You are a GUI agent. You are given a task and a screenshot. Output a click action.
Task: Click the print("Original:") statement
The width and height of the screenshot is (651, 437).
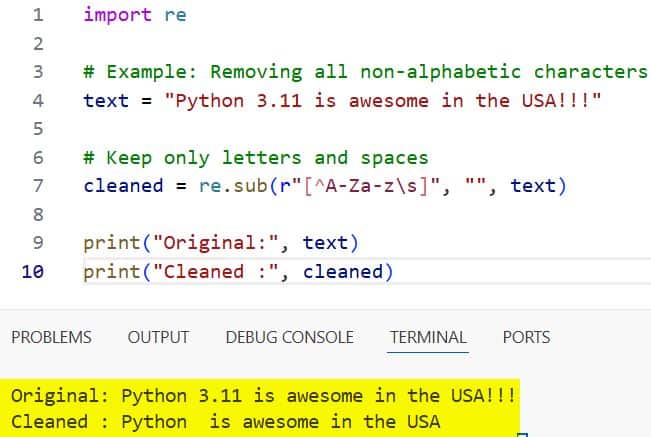(x=222, y=243)
